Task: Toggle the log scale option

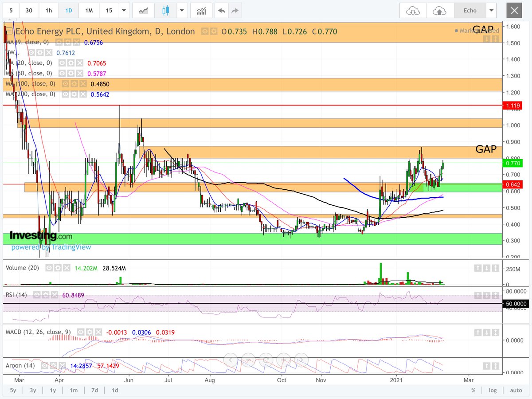Action: pyautogui.click(x=493, y=390)
